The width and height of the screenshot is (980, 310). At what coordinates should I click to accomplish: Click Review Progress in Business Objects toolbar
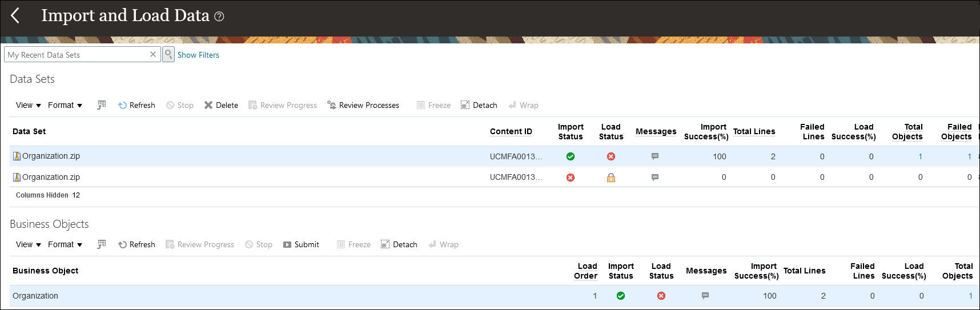pyautogui.click(x=200, y=244)
